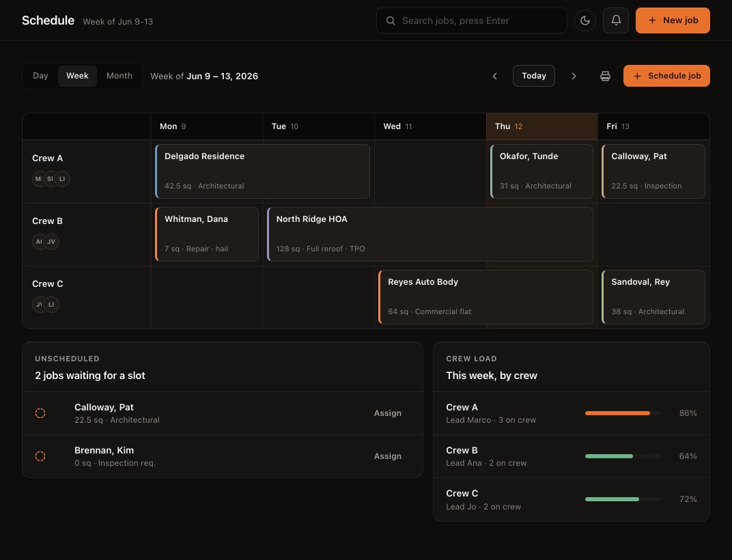Click 'Lead Jo · 2 on crew' text
The height and width of the screenshot is (560, 732).
point(483,506)
